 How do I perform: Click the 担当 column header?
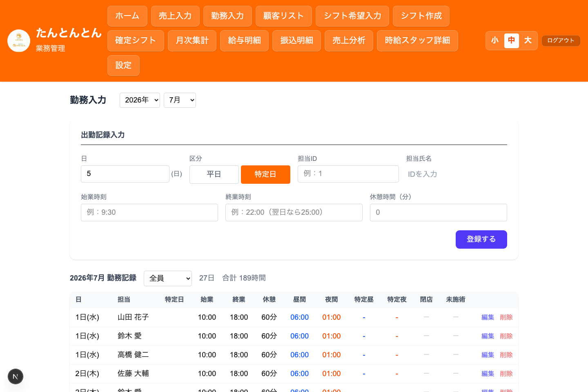tap(124, 300)
